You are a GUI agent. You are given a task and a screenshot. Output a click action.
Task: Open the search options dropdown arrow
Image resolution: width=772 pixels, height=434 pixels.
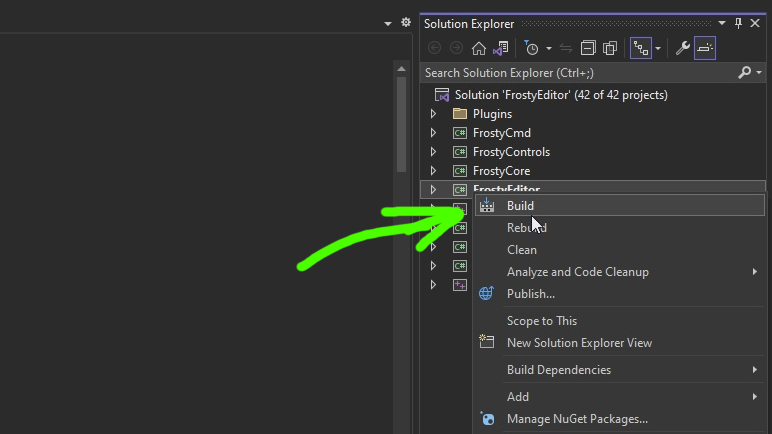point(759,73)
